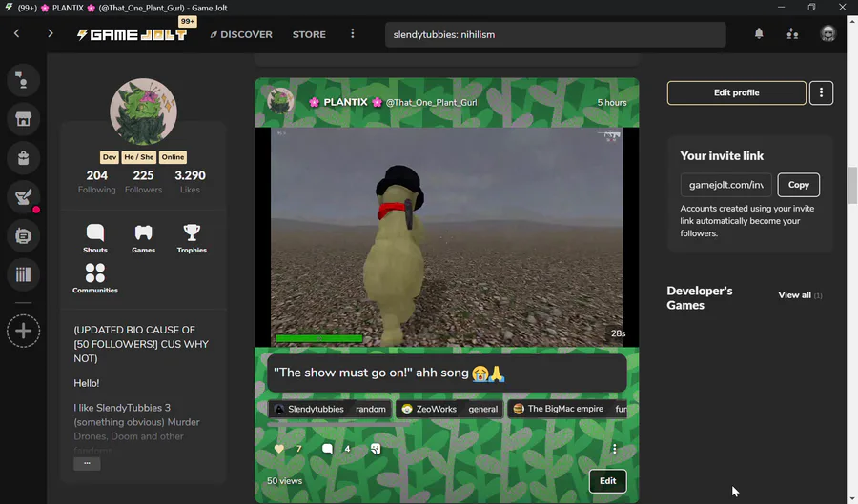Open the Store page
The width and height of the screenshot is (858, 504).
pyautogui.click(x=309, y=34)
